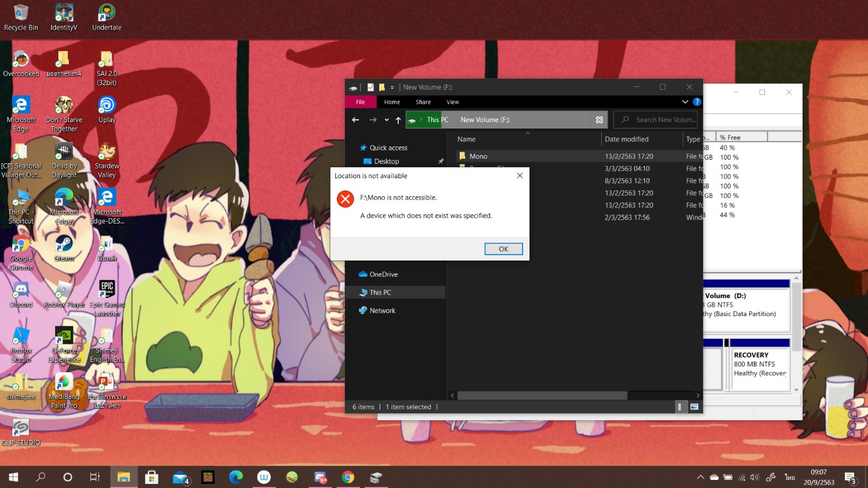The height and width of the screenshot is (488, 868).
Task: Open the Mail app on the taskbar
Action: pyautogui.click(x=181, y=477)
